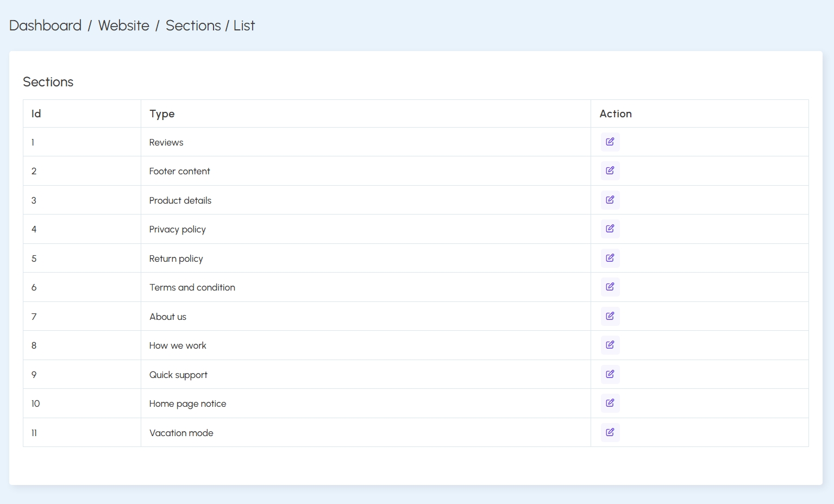The height and width of the screenshot is (504, 834).
Task: Open edit icon for Home page notice
Action: pyautogui.click(x=610, y=403)
